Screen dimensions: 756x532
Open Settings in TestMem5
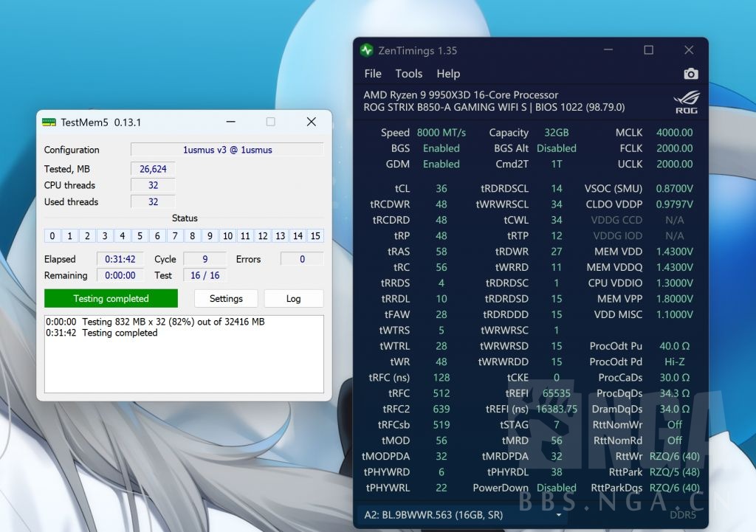pos(226,299)
